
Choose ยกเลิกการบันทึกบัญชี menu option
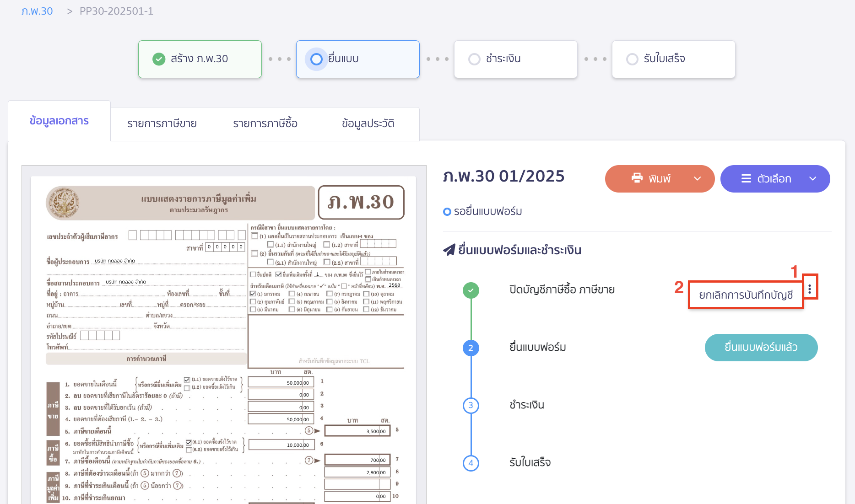coord(746,295)
